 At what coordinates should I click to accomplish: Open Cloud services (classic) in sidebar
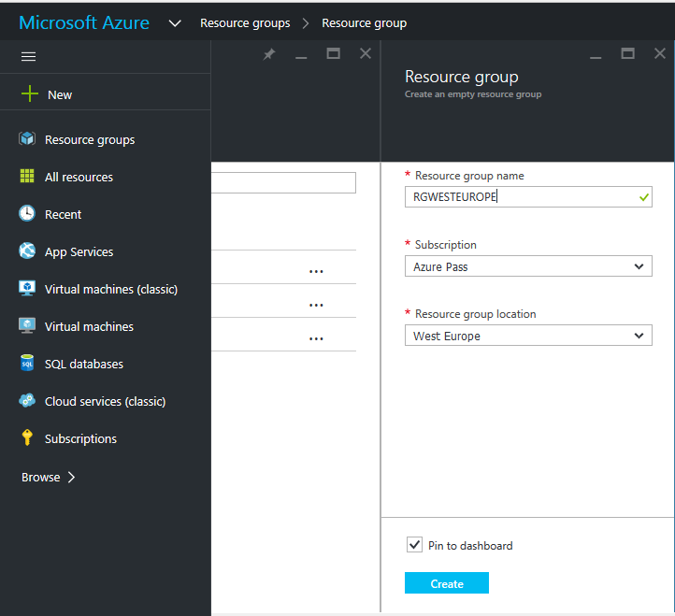[106, 402]
